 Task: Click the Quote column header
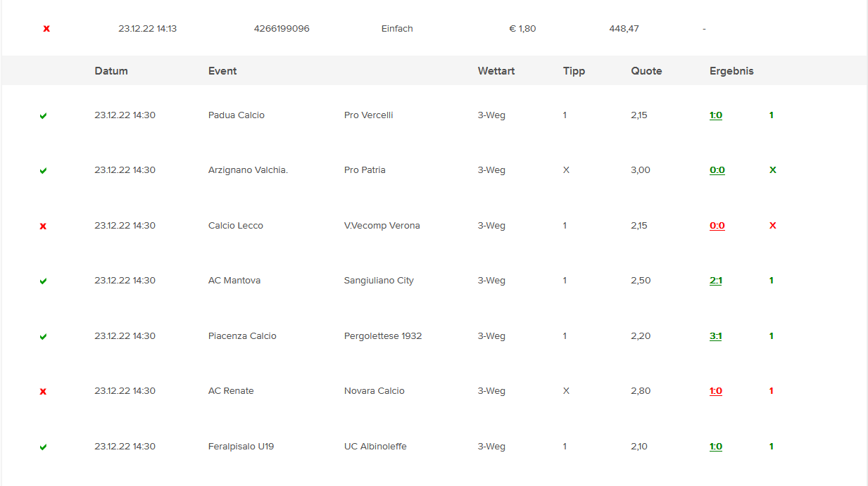click(x=646, y=71)
